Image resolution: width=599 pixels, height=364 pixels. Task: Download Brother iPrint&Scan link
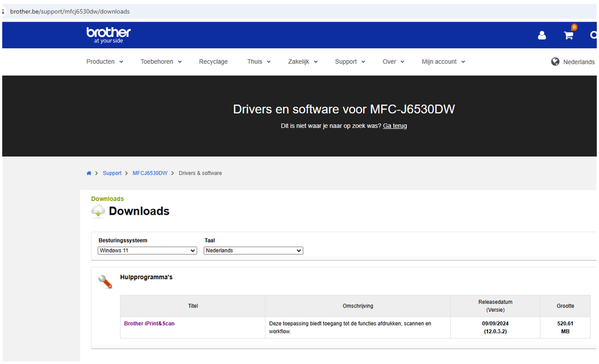[x=149, y=323]
